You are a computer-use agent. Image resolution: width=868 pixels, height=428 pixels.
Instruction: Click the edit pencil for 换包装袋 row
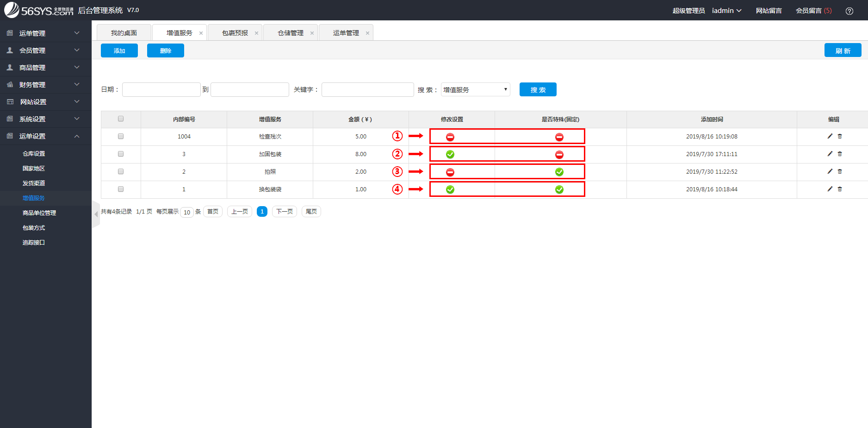click(830, 189)
